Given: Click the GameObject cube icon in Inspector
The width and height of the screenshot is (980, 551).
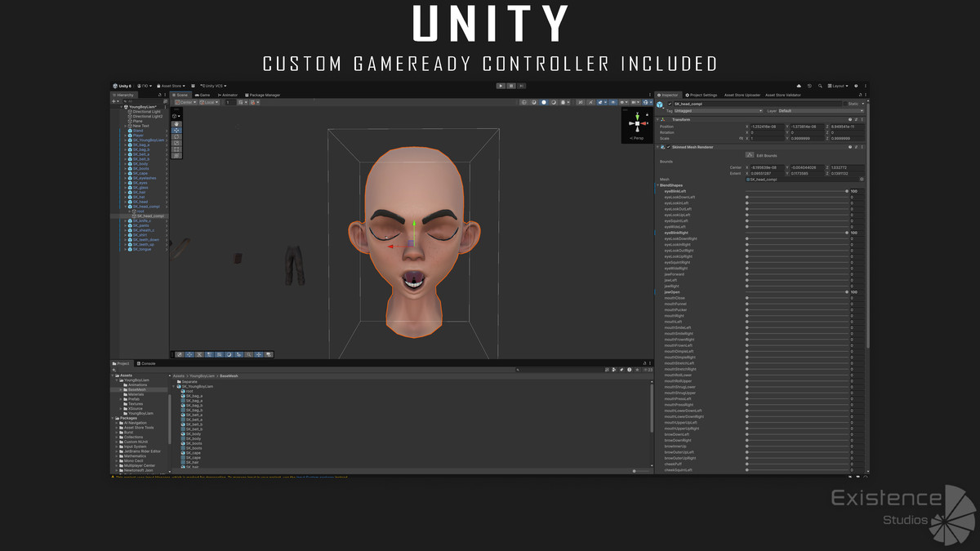Looking at the screenshot, I should [660, 104].
